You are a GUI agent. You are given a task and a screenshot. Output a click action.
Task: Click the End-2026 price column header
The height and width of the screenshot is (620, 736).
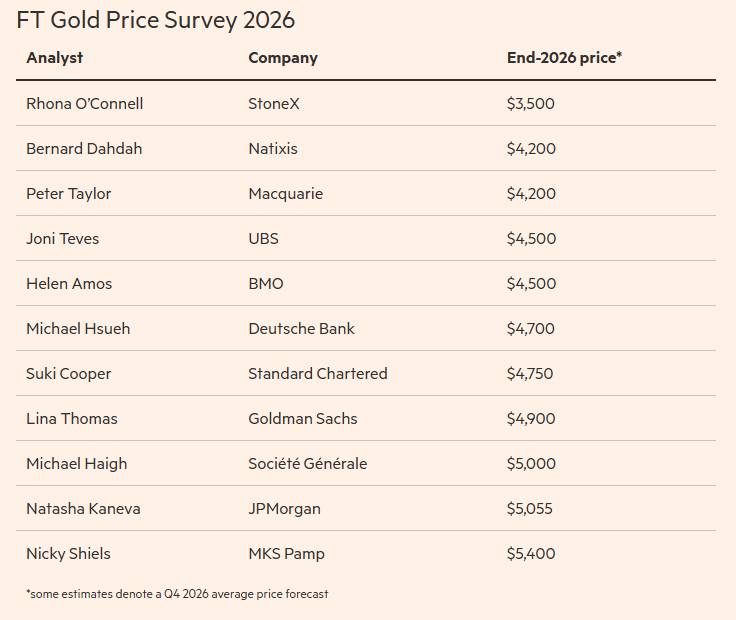coord(564,58)
